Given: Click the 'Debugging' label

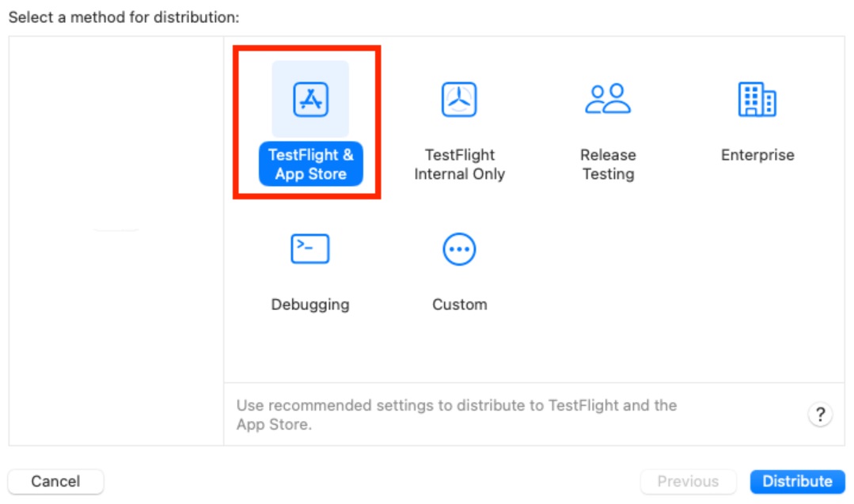Looking at the screenshot, I should point(310,305).
